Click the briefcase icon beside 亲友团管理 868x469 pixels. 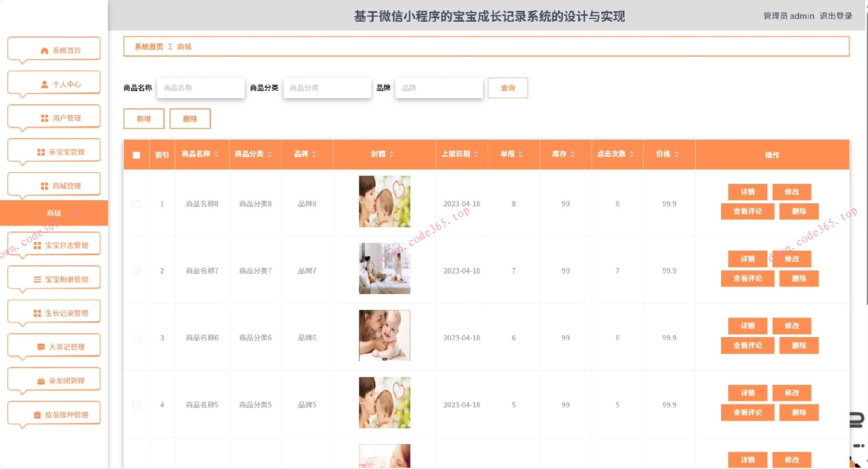pyautogui.click(x=41, y=381)
